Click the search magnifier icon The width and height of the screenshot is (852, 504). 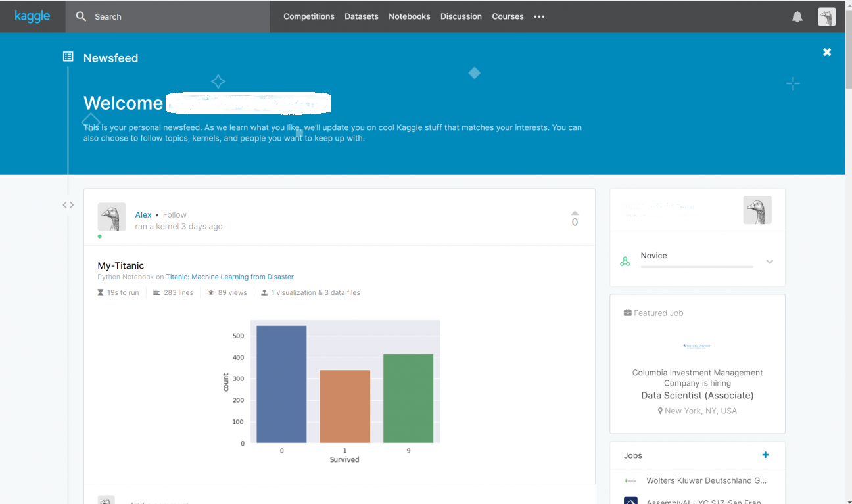[81, 16]
